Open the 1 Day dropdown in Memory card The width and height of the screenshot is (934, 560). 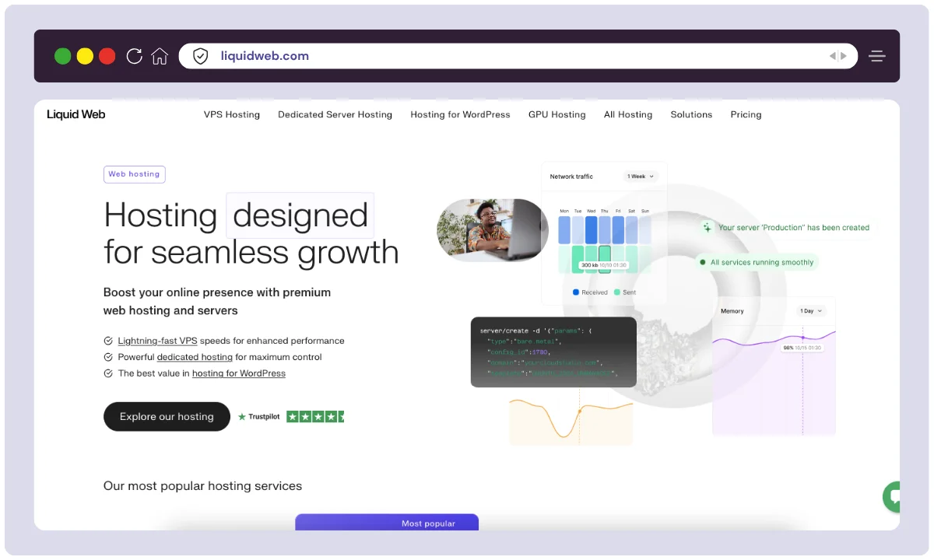810,311
